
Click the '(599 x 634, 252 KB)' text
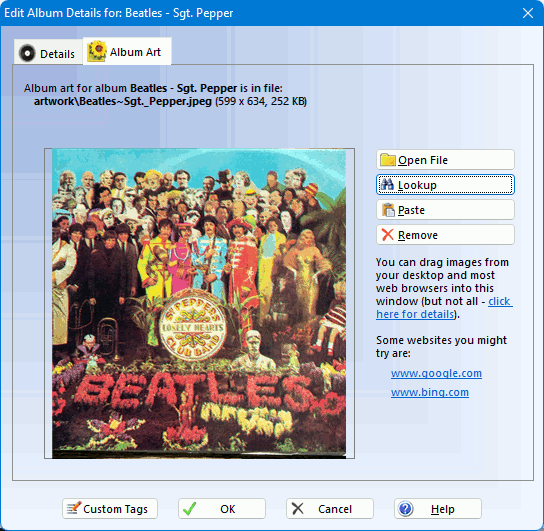point(261,101)
